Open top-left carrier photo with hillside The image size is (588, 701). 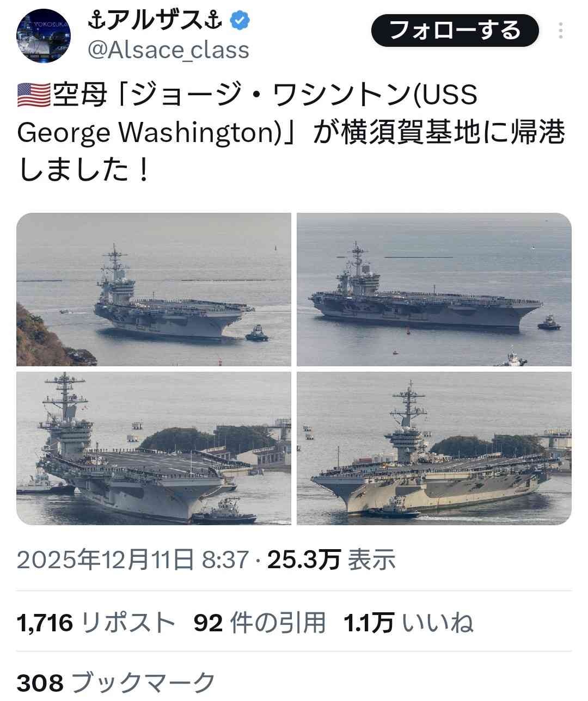click(x=154, y=290)
